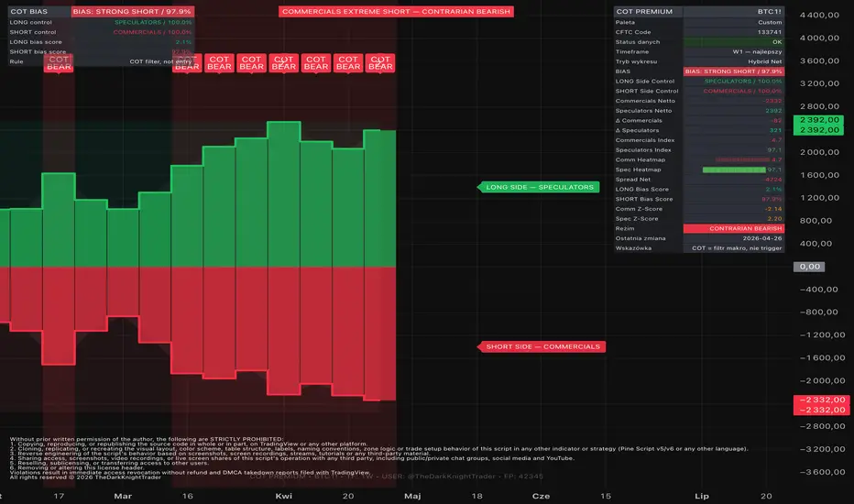Click the Ostatnia zmiana date 2026-04-26
Screen dimensions: 854x504
pos(762,238)
